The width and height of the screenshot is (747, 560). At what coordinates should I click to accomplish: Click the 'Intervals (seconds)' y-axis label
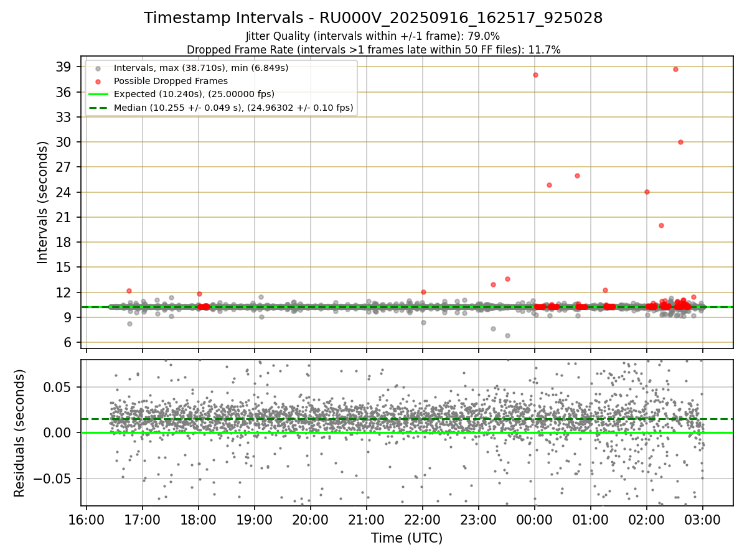pyautogui.click(x=42, y=202)
